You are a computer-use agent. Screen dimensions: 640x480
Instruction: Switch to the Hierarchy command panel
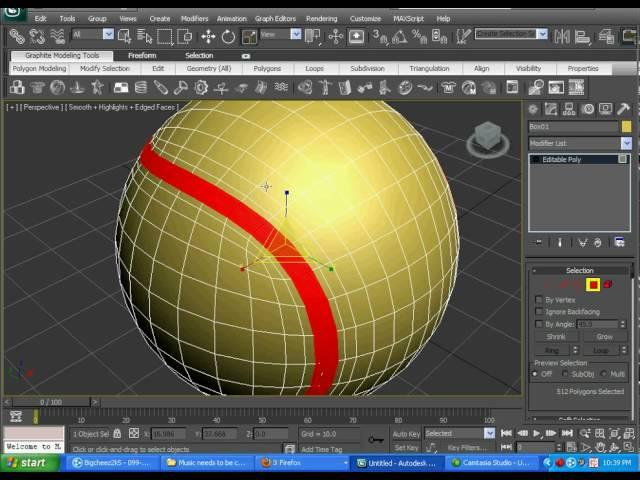tap(570, 109)
